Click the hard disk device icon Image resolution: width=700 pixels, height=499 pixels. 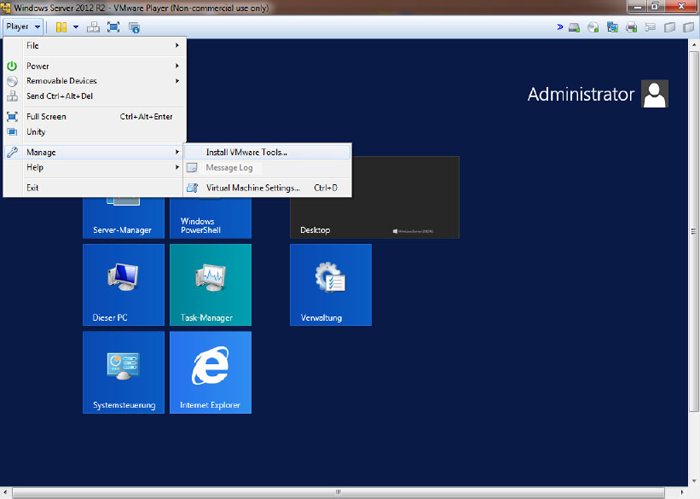pos(574,28)
